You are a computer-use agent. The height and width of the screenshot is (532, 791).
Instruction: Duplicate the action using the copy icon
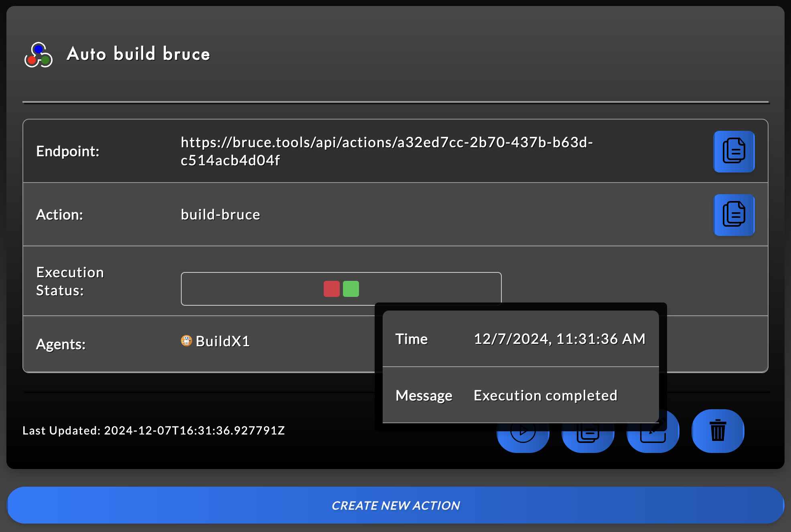[588, 431]
